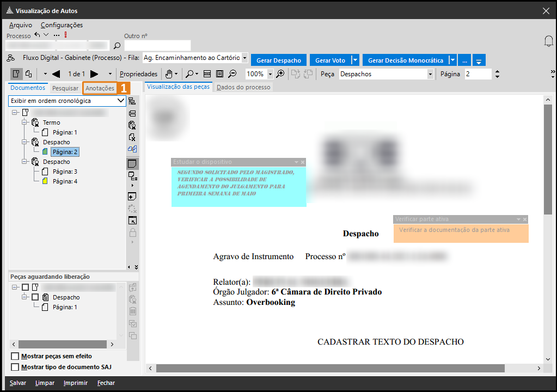Collapse the Despacho node containing Página: 2

pos(25,142)
